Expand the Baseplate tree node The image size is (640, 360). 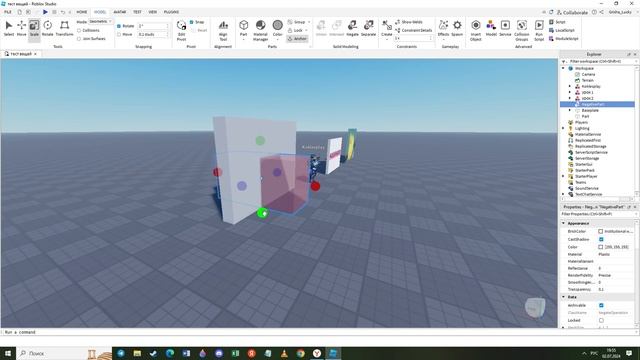click(570, 110)
